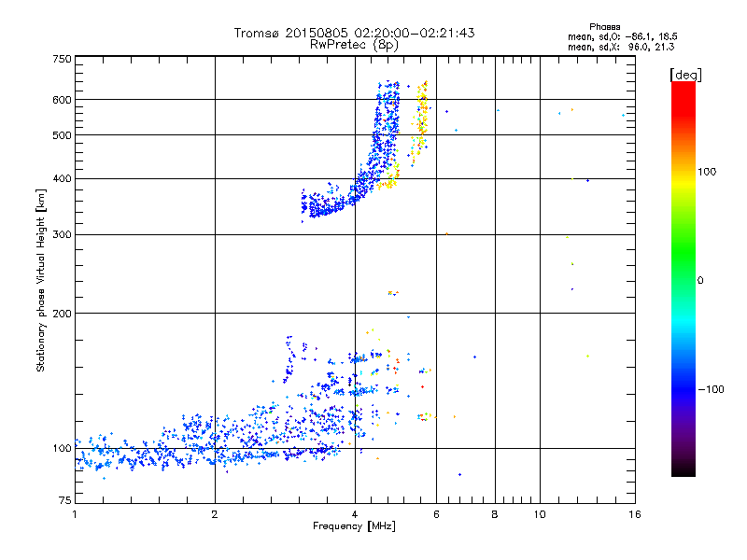Click the y-axis tick label '100'
This screenshot has width=747, height=560.
[62, 448]
